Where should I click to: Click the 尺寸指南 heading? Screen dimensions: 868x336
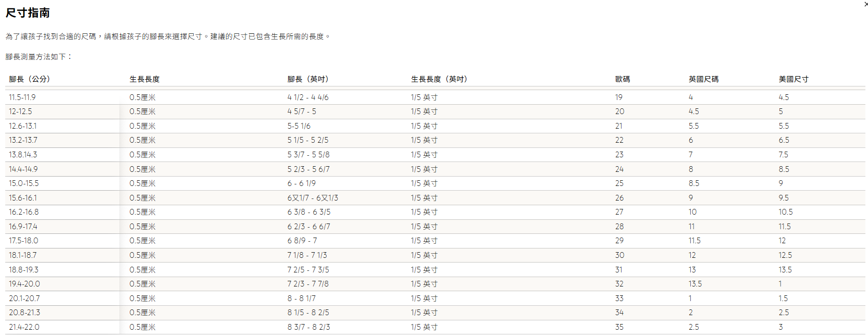[x=28, y=13]
